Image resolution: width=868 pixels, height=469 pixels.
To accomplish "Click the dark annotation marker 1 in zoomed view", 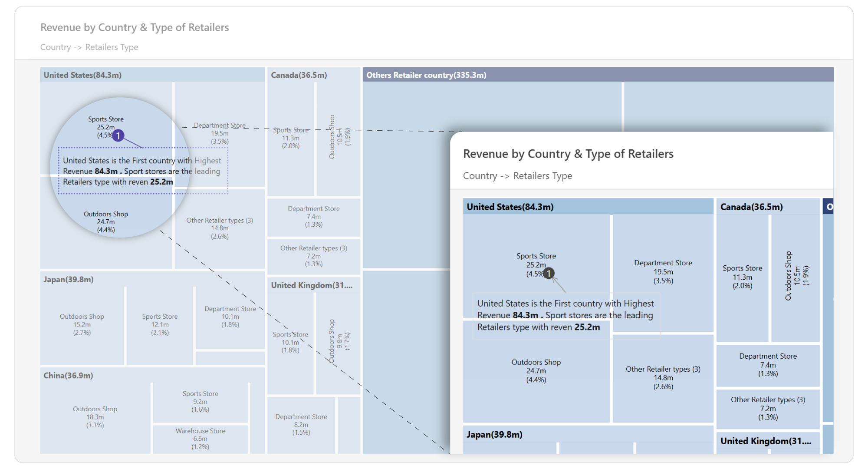I will click(x=549, y=273).
